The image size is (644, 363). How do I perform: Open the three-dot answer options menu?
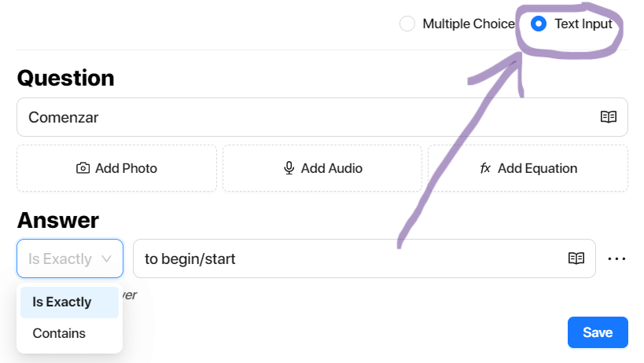pos(616,258)
